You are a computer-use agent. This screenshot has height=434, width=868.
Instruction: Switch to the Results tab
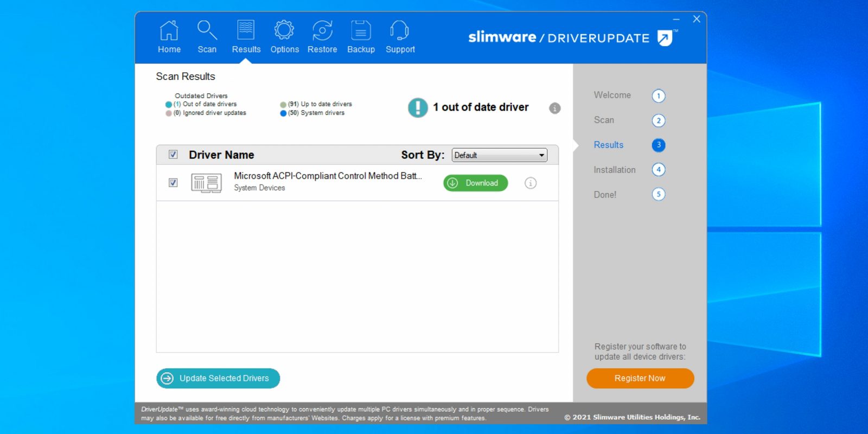246,36
